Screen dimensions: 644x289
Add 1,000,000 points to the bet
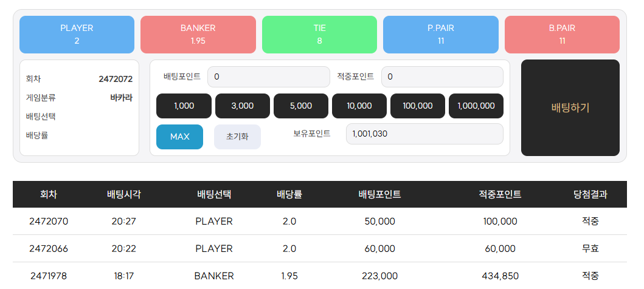coord(476,106)
